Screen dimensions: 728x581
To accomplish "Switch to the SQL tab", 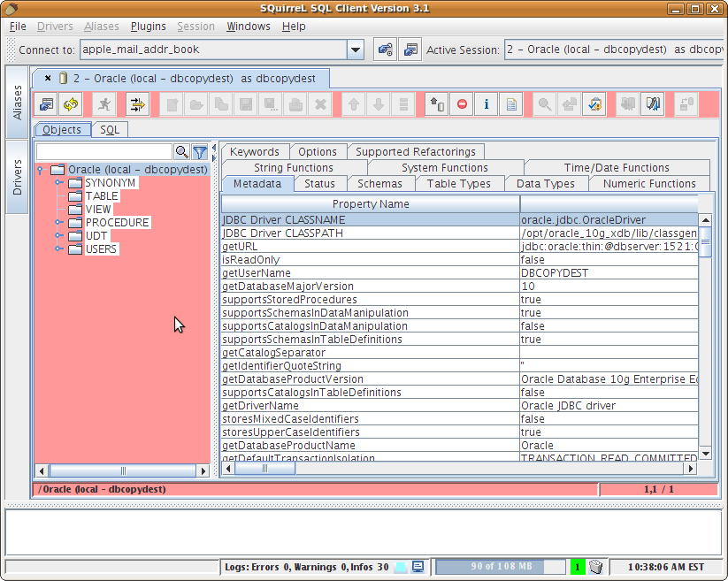I will click(x=109, y=130).
